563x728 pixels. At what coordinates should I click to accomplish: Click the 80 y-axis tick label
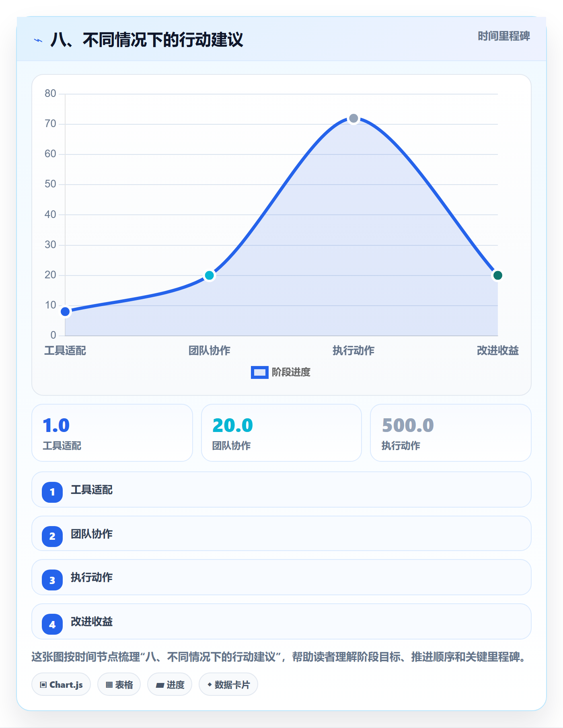[50, 93]
